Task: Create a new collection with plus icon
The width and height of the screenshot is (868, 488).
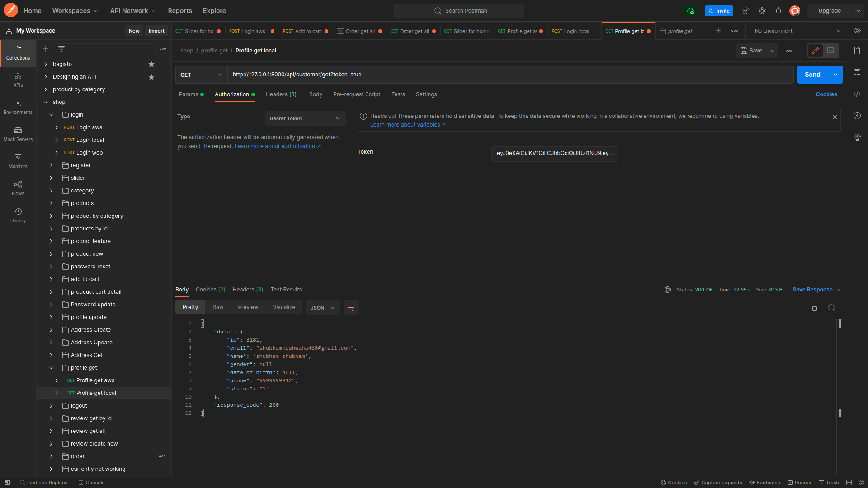Action: point(46,49)
